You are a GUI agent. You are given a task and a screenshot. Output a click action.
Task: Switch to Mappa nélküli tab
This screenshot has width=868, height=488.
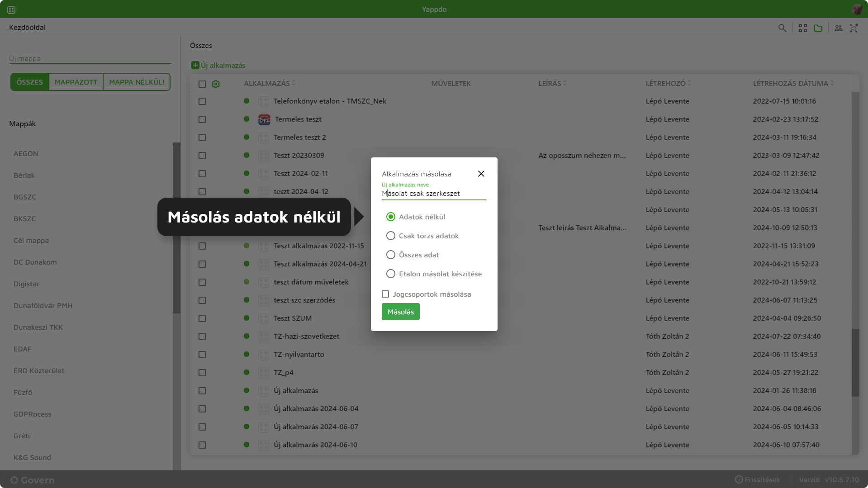click(x=137, y=82)
